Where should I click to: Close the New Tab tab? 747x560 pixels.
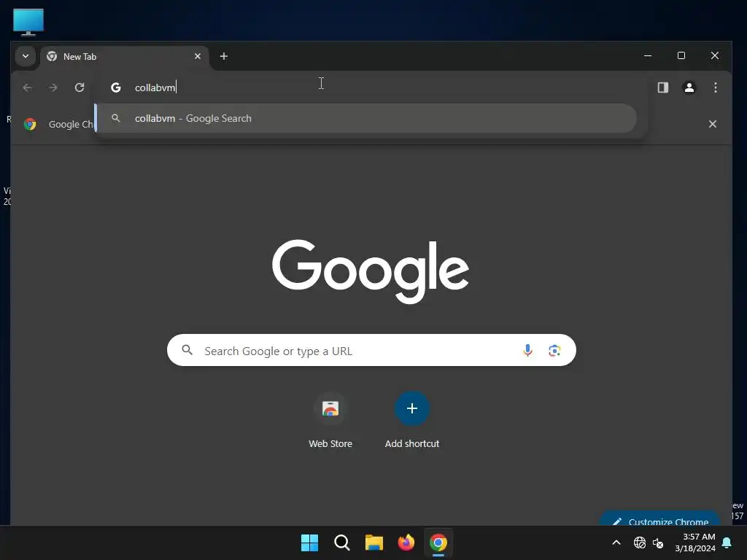pos(198,56)
